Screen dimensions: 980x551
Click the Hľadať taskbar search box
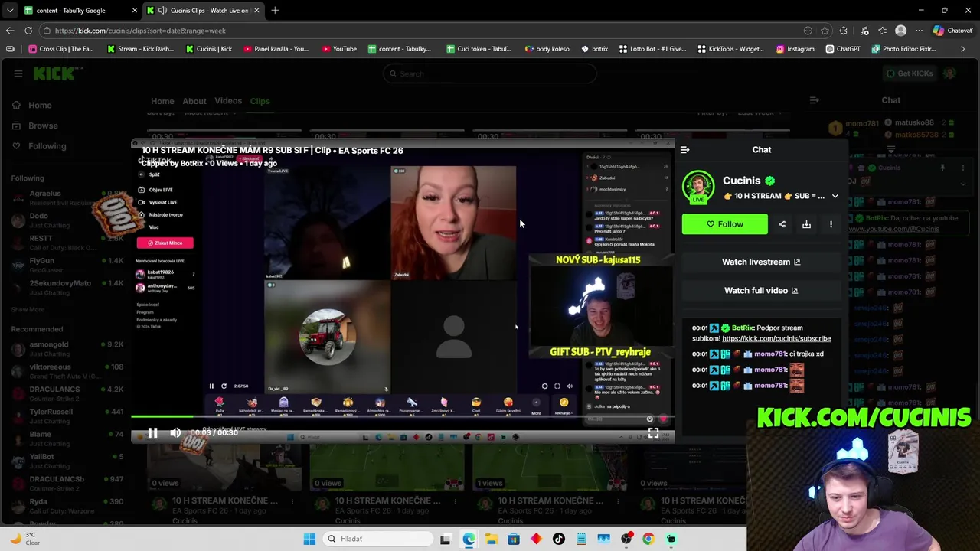point(378,539)
